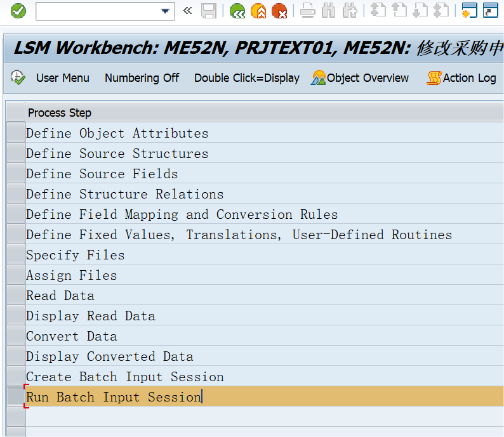Click row selector beside Assign Files
Viewport: 504px width, 437px height.
pyautogui.click(x=16, y=275)
